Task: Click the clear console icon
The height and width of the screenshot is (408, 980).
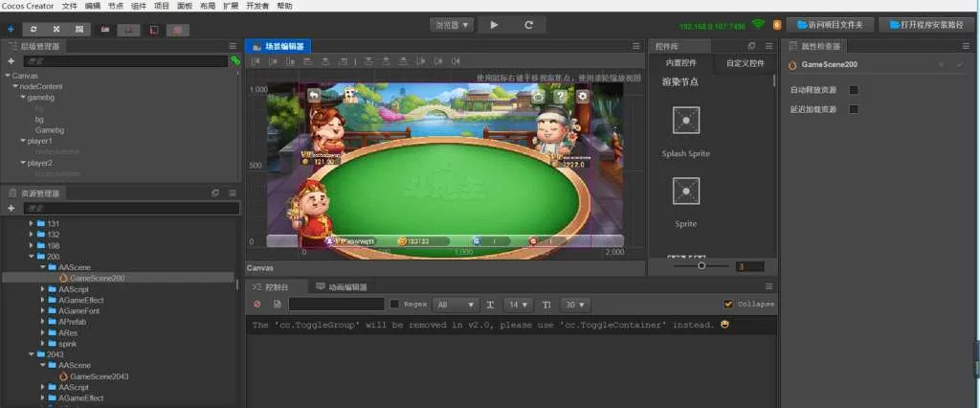Action: (x=257, y=305)
